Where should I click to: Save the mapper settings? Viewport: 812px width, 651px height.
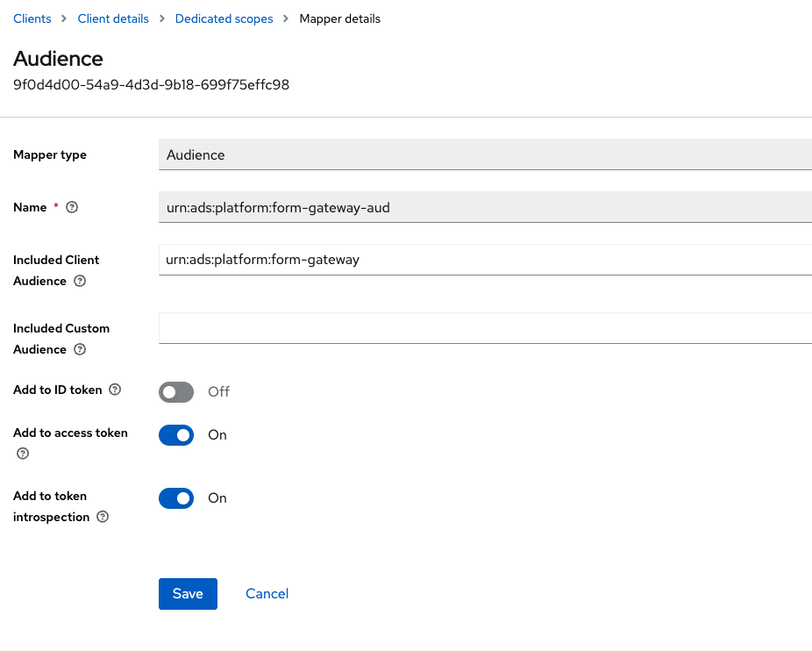188,594
